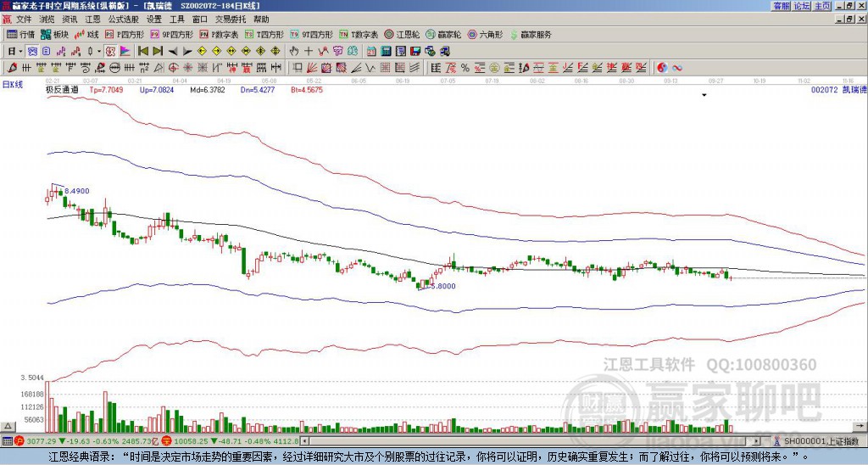The height and width of the screenshot is (465, 868).
Task: Click the status bar keyboard grid icon
Action: [7, 441]
